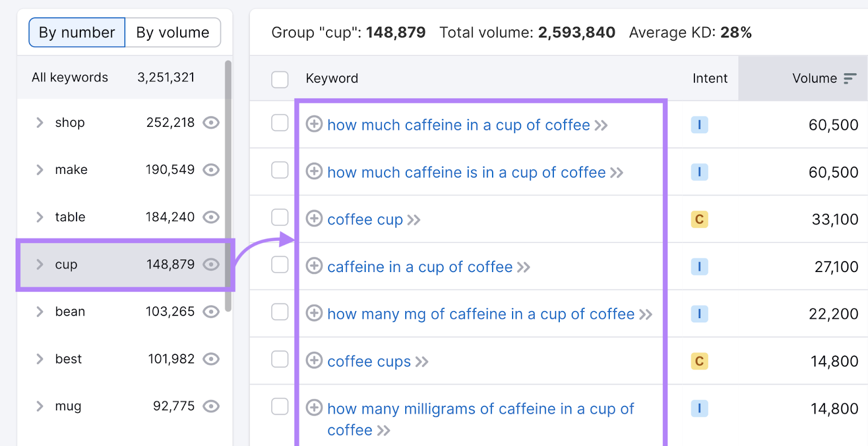Toggle visibility eye icon for the cup group
Viewport: 868px width, 446px height.
[212, 264]
